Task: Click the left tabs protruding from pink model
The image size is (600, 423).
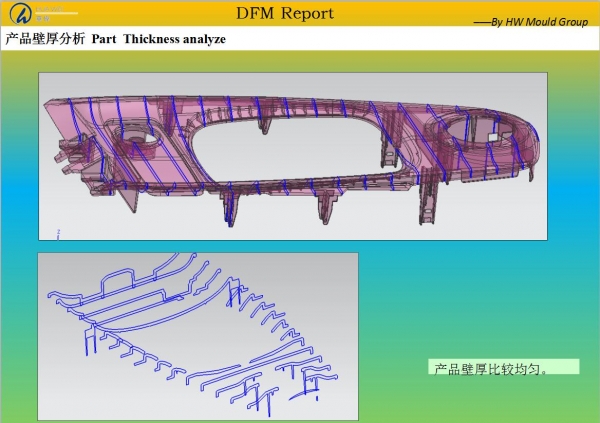Action: pos(70,160)
